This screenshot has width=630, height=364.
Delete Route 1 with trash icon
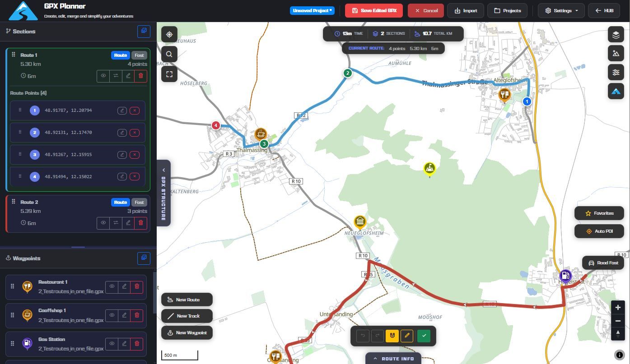[140, 76]
